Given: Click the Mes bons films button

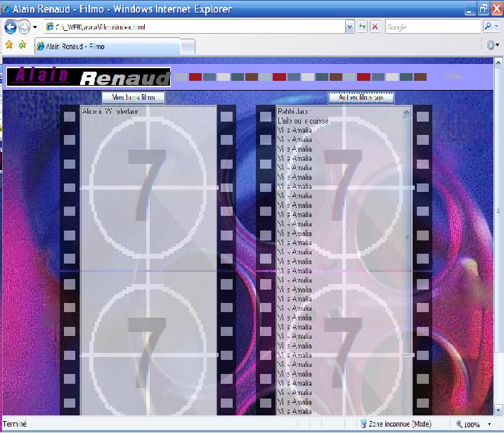Looking at the screenshot, I should coord(134,98).
